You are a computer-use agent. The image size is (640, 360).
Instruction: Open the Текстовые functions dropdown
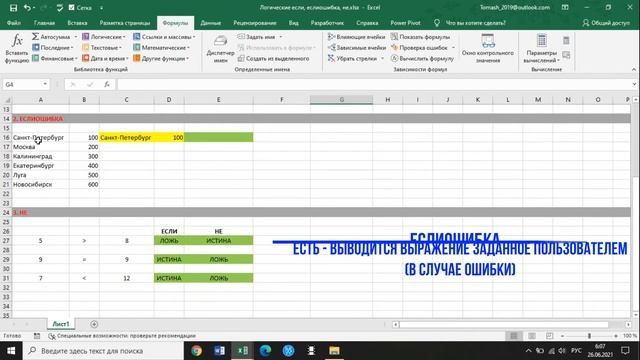tap(102, 48)
